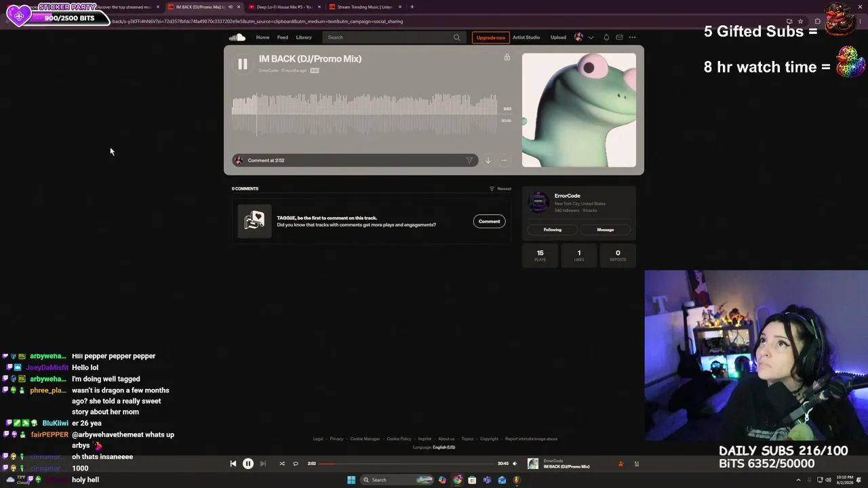The image size is (868, 488).
Task: Toggle shuffle in the player bar
Action: tap(282, 464)
